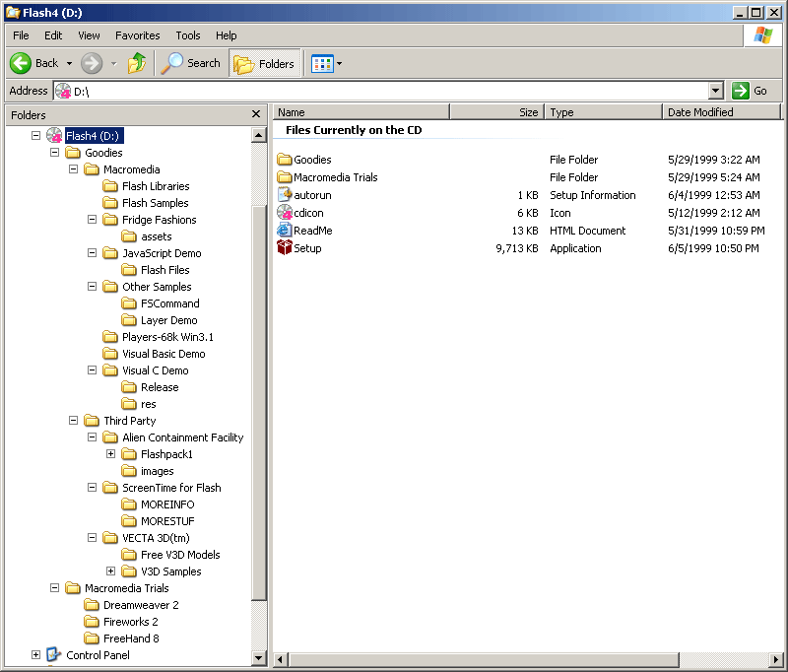The image size is (788, 672).
Task: Collapse the JavaScript Demo node
Action: click(92, 253)
